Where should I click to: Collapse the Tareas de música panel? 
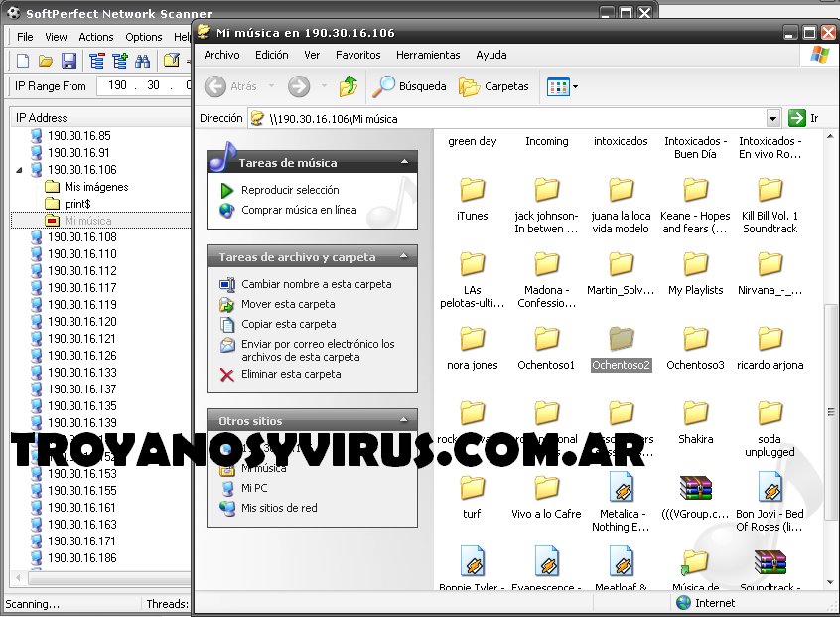coord(404,161)
